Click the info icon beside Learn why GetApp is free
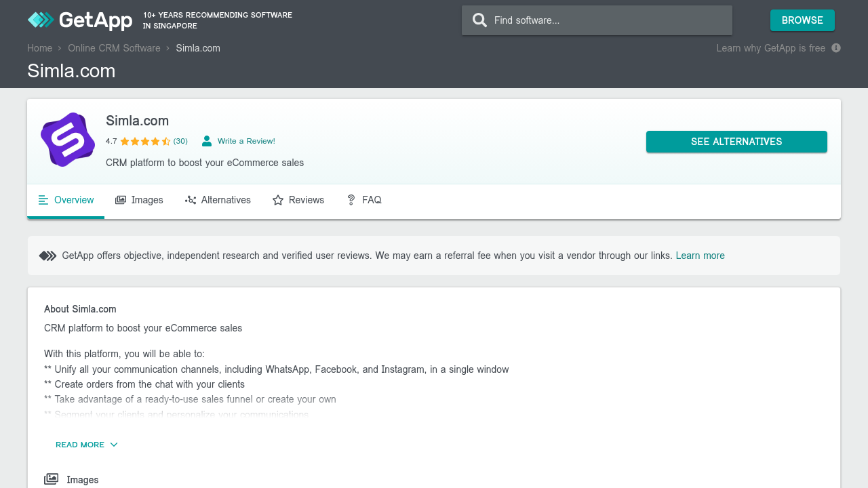Viewport: 868px width, 488px height. [836, 48]
